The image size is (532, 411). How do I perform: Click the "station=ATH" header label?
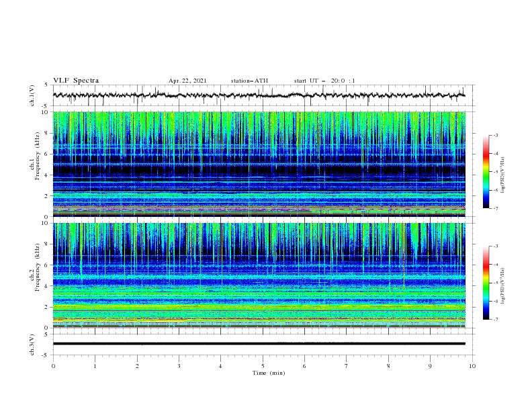coord(249,81)
